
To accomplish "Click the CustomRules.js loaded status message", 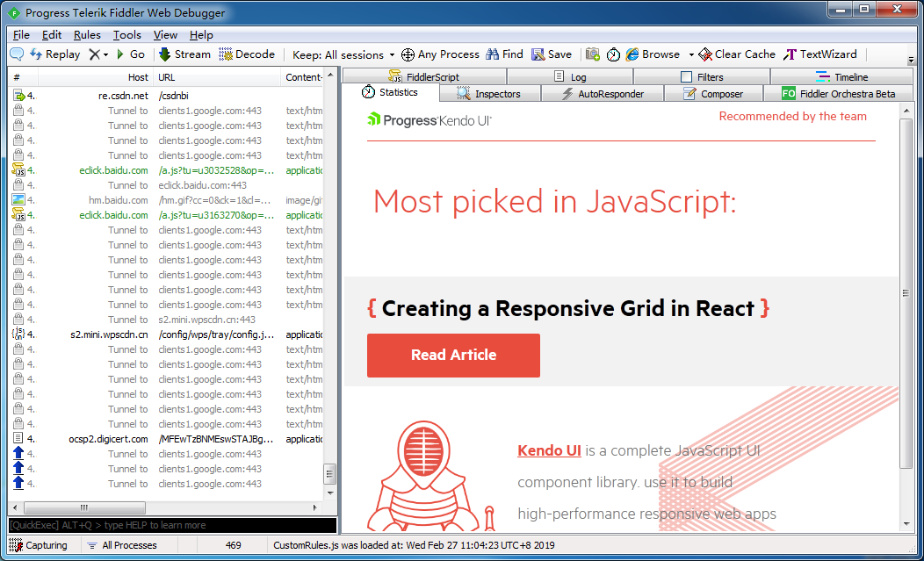I will 414,545.
